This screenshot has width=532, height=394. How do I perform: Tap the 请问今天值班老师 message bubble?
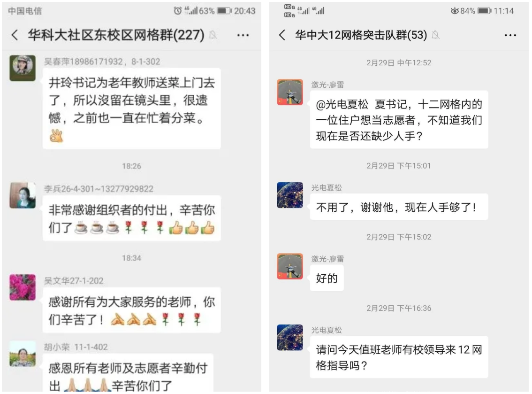tap(399, 357)
